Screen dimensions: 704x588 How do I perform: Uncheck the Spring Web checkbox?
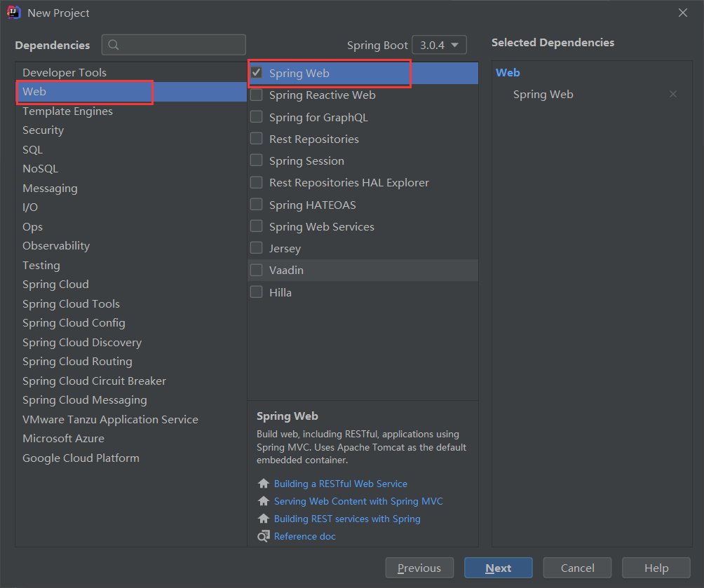(x=257, y=73)
